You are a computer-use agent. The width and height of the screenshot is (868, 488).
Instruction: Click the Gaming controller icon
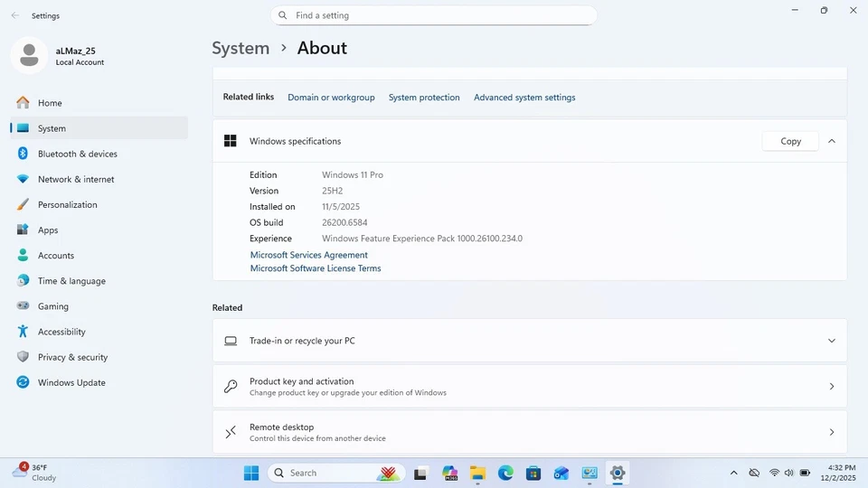pos(23,305)
